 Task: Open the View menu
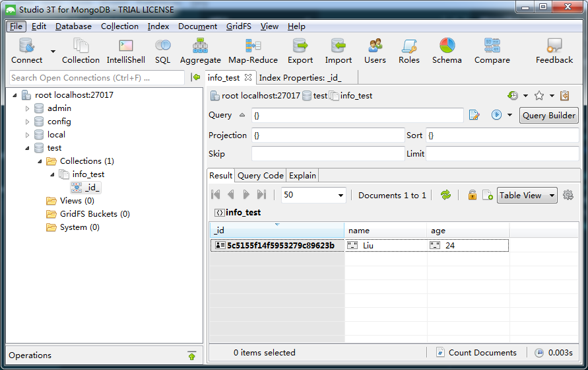pyautogui.click(x=269, y=26)
